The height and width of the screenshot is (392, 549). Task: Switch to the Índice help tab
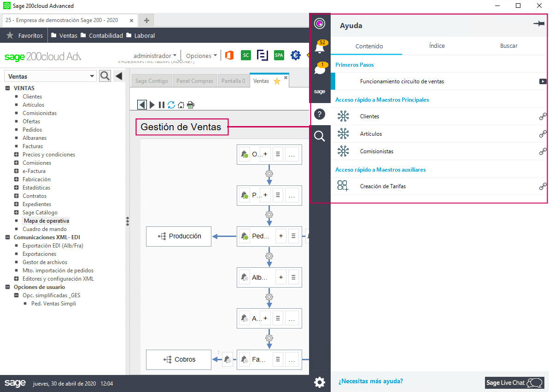point(437,46)
